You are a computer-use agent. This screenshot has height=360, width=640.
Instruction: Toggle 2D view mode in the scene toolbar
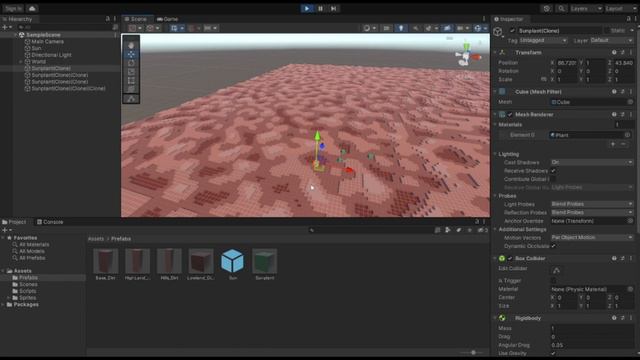click(x=386, y=28)
